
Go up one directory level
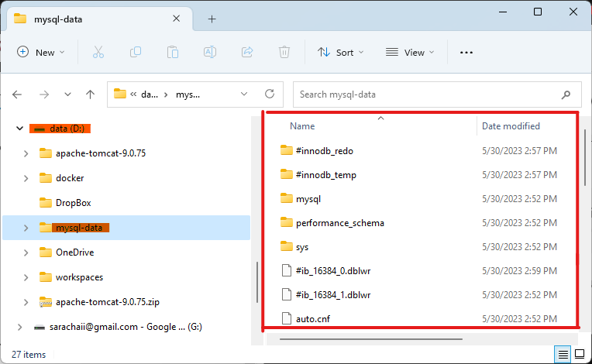click(x=90, y=94)
